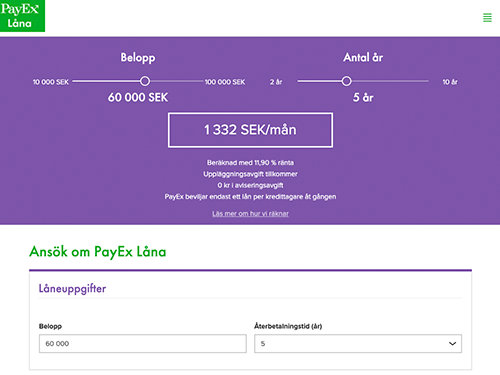Viewport: 500px width, 375px height.
Task: Click the 'Antal år' heading
Action: (363, 58)
